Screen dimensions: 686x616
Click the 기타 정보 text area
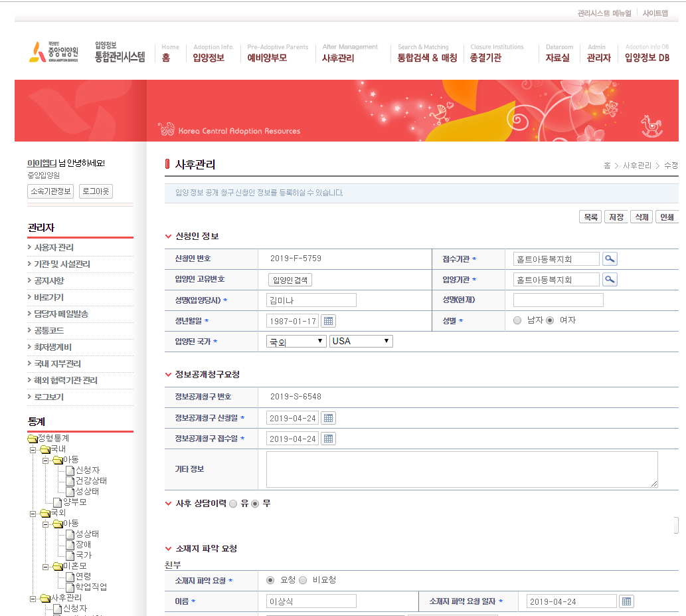click(x=462, y=469)
